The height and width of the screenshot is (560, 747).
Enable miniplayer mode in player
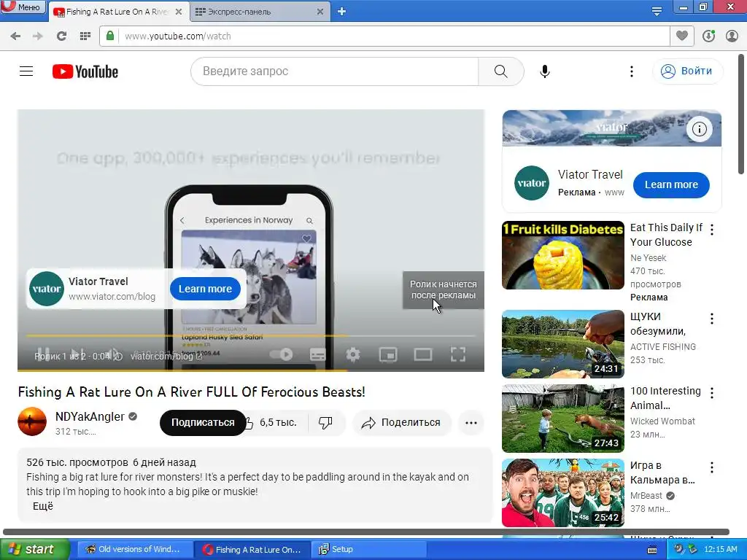388,354
